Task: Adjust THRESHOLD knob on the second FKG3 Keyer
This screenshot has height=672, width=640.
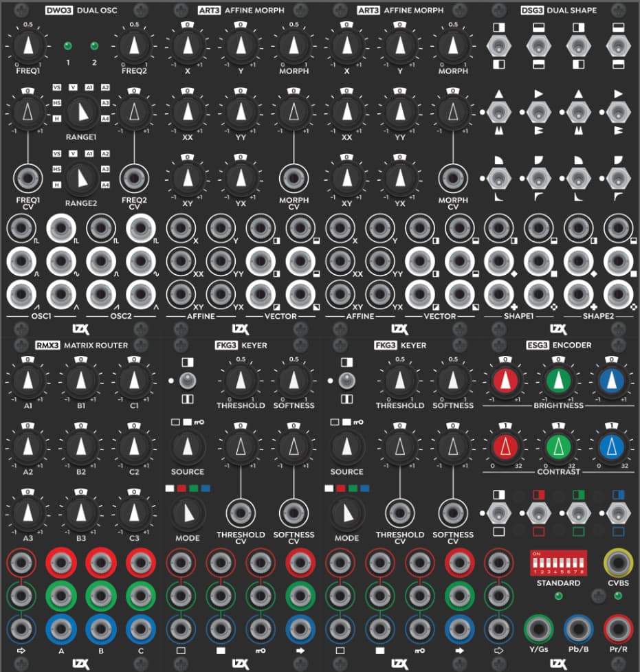Action: click(x=400, y=381)
